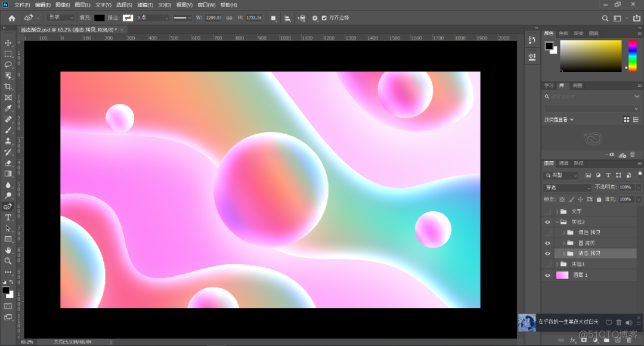644x346 pixels.
Task: Open the 图层(L) menu
Action: [x=82, y=5]
